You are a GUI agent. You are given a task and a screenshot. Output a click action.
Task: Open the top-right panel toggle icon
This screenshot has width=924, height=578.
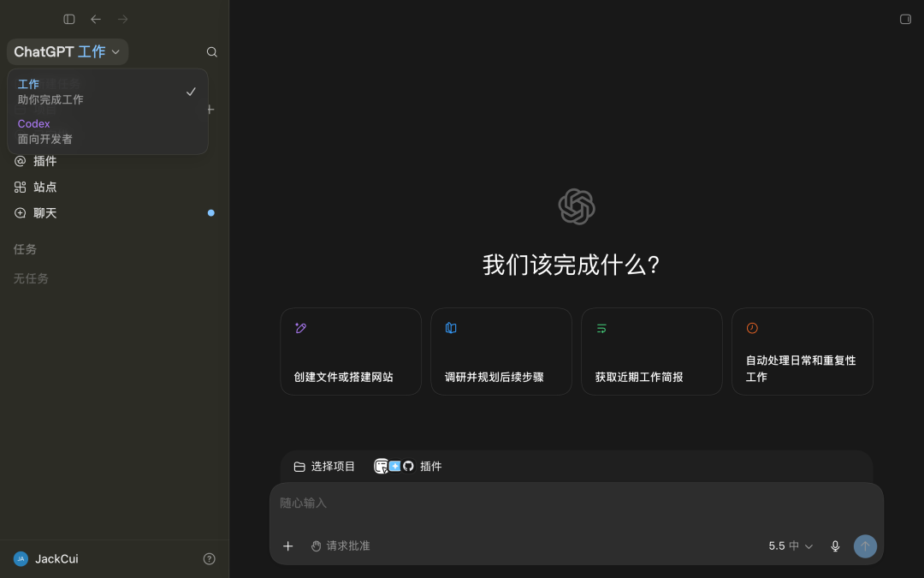click(x=906, y=20)
